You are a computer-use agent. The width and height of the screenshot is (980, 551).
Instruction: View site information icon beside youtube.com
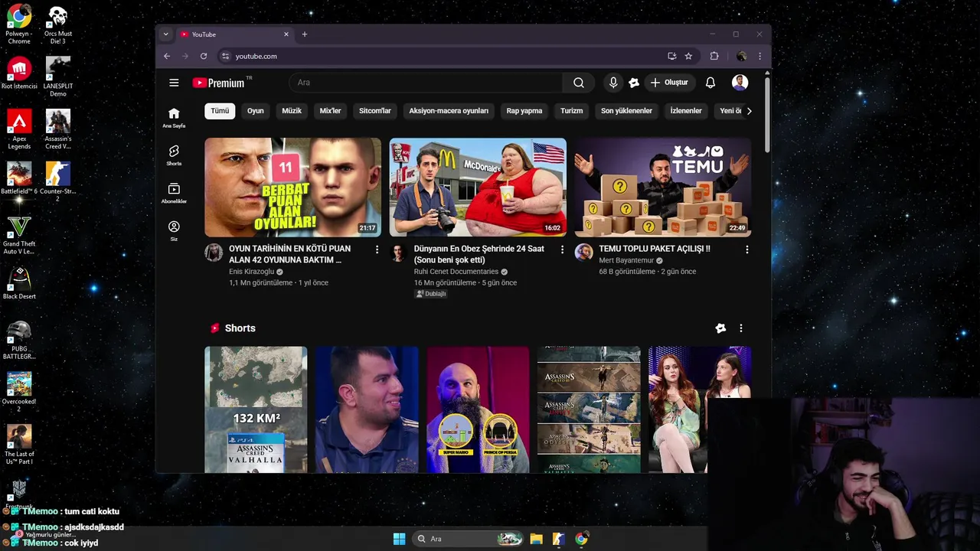point(225,56)
